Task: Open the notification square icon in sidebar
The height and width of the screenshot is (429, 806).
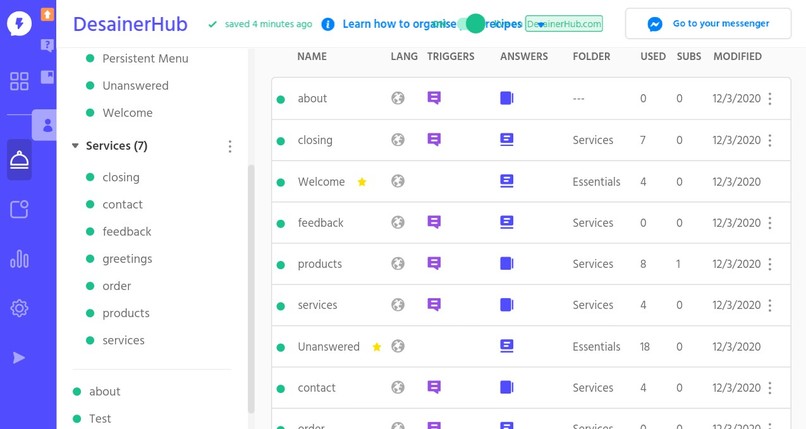Action: 19,209
